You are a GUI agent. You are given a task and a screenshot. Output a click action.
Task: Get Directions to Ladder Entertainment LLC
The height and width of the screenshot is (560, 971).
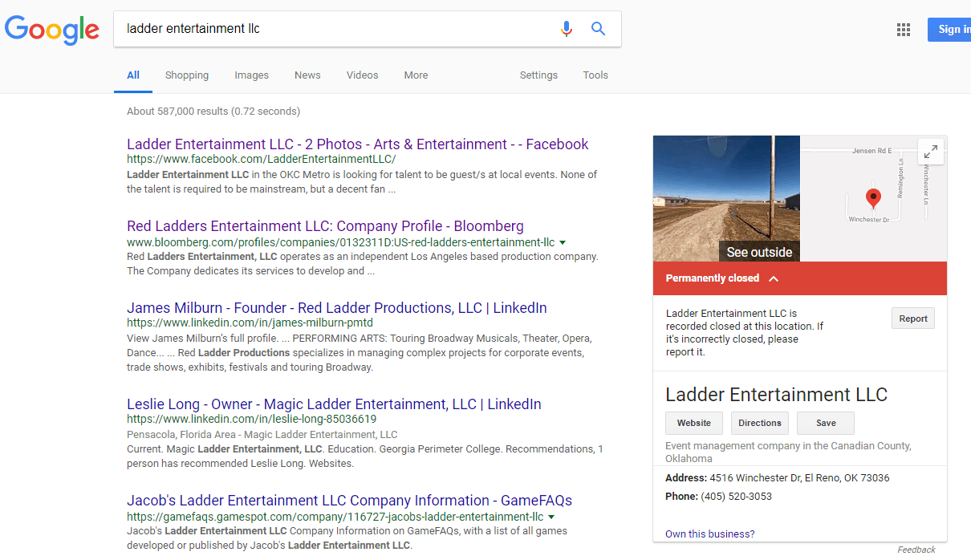tap(760, 423)
